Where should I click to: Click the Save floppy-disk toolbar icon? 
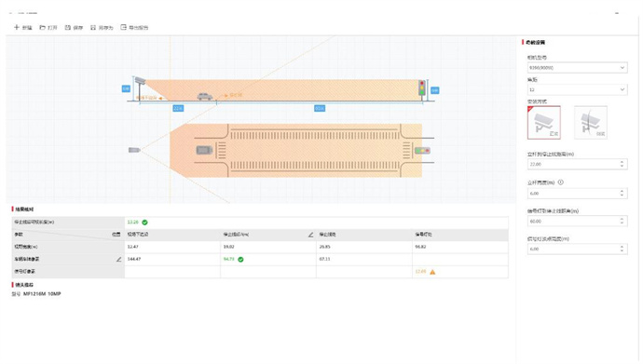point(68,27)
